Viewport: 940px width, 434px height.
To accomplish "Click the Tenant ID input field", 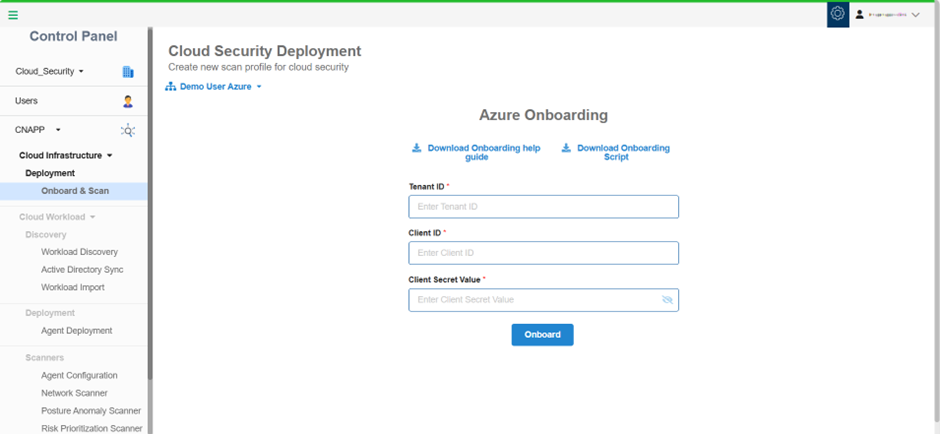I will coord(543,207).
